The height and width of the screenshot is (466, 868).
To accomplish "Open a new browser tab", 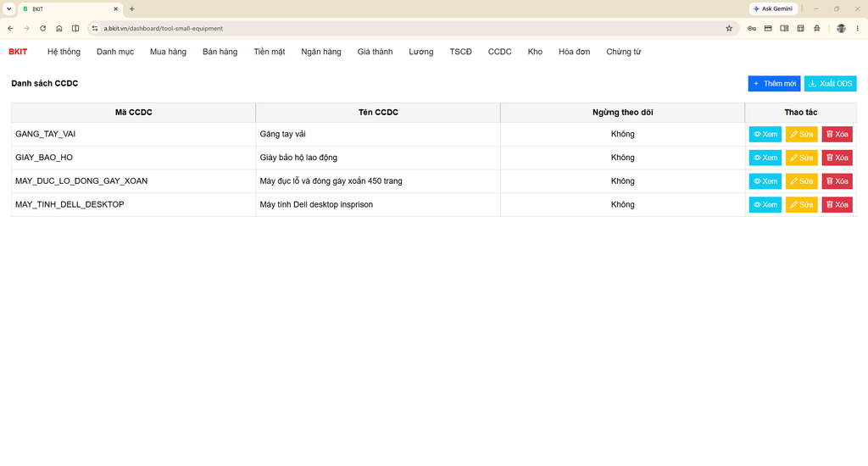I will click(x=131, y=8).
